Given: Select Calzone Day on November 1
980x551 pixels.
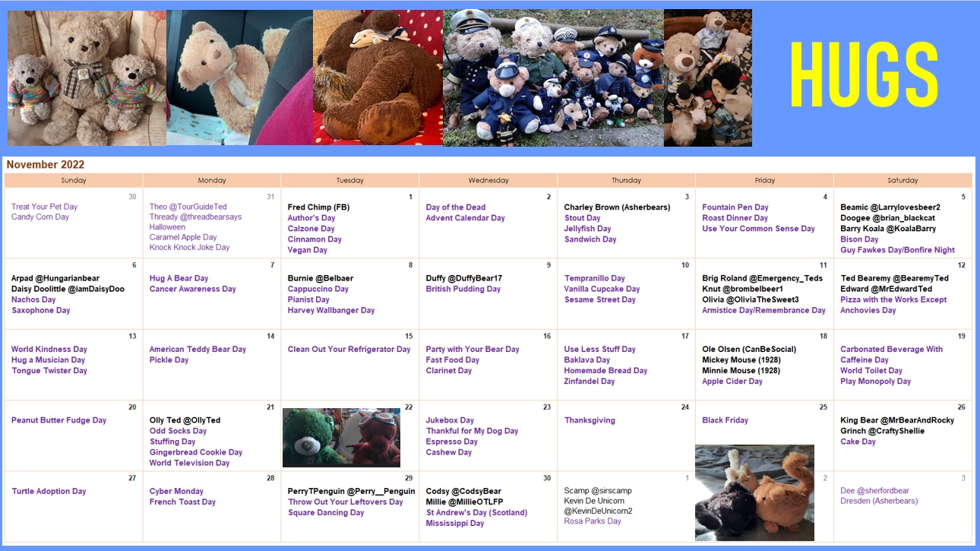Looking at the screenshot, I should (311, 229).
